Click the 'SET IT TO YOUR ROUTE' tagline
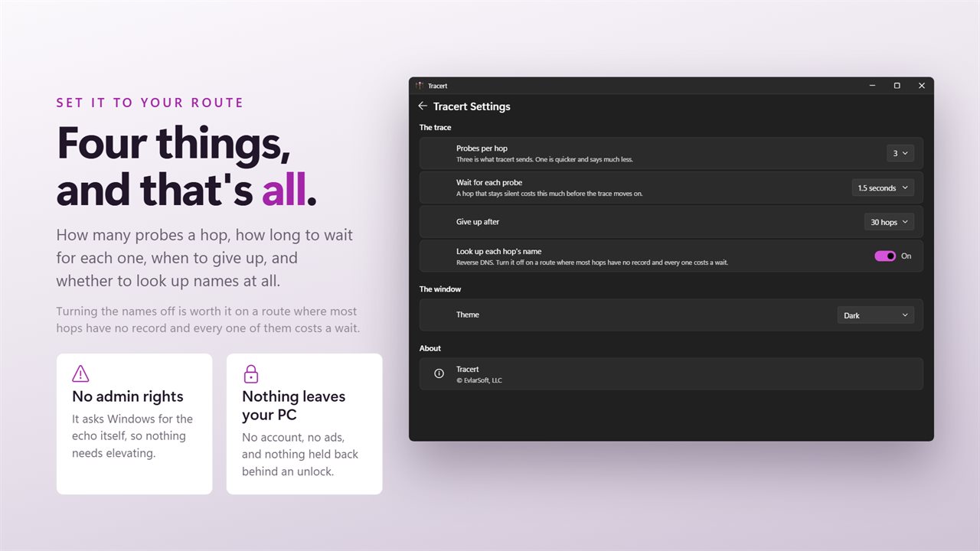The image size is (980, 551). tap(150, 103)
